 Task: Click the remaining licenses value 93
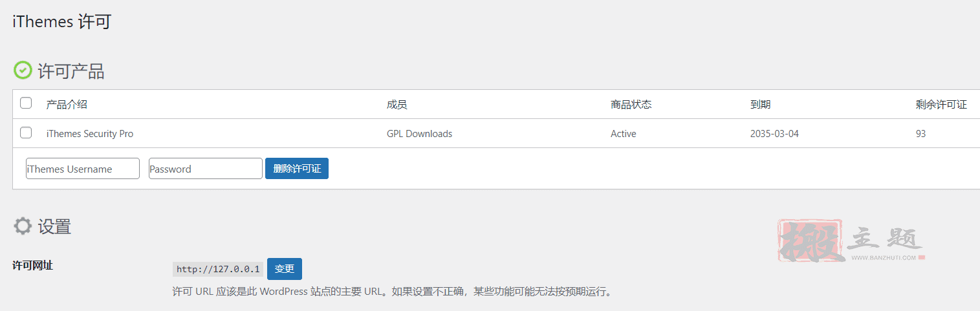pyautogui.click(x=920, y=134)
